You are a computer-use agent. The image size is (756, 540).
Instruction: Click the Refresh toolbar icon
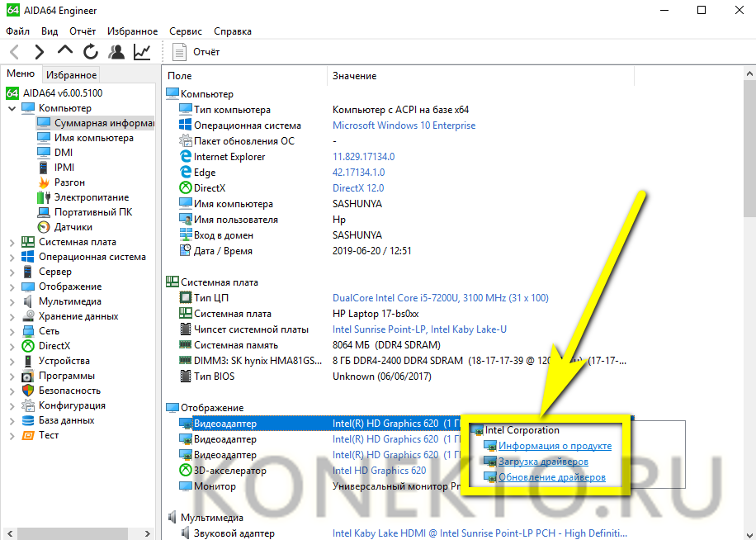click(91, 52)
